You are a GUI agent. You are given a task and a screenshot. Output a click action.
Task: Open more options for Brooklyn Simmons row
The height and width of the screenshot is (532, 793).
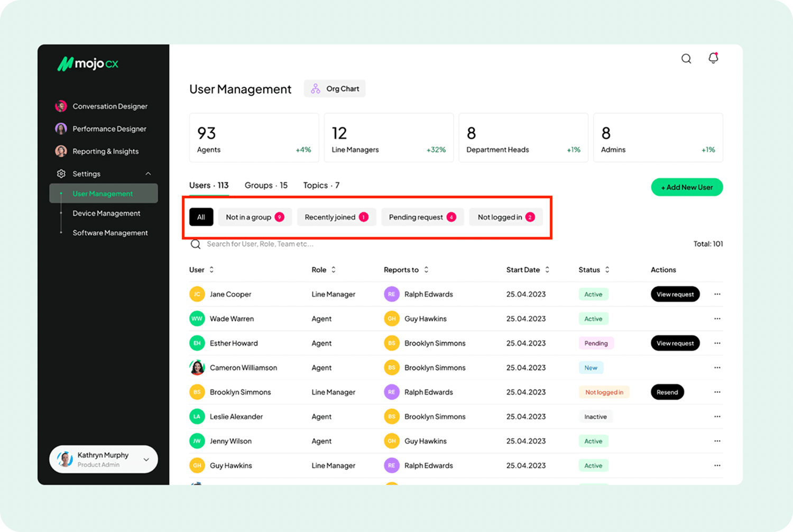[x=717, y=392]
